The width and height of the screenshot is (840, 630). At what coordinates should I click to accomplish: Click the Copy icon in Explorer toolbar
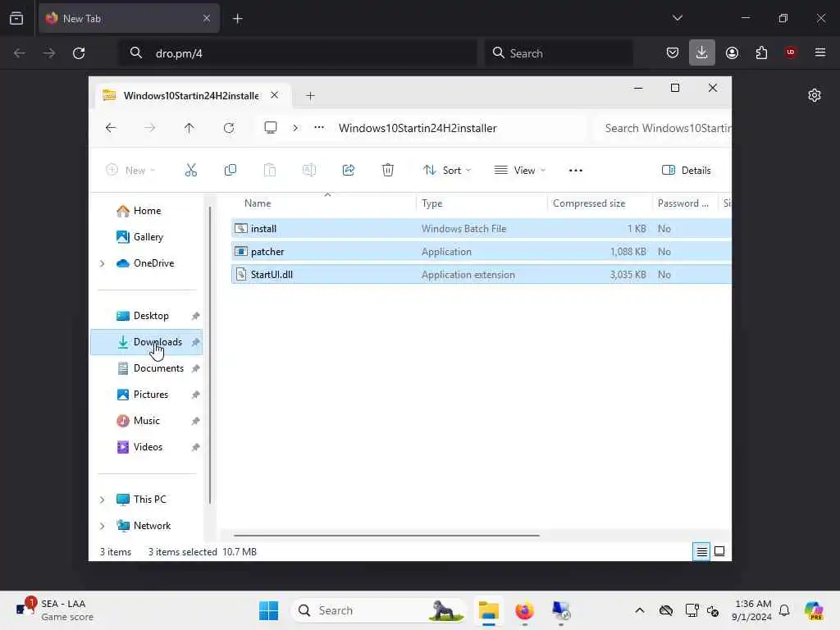point(231,171)
